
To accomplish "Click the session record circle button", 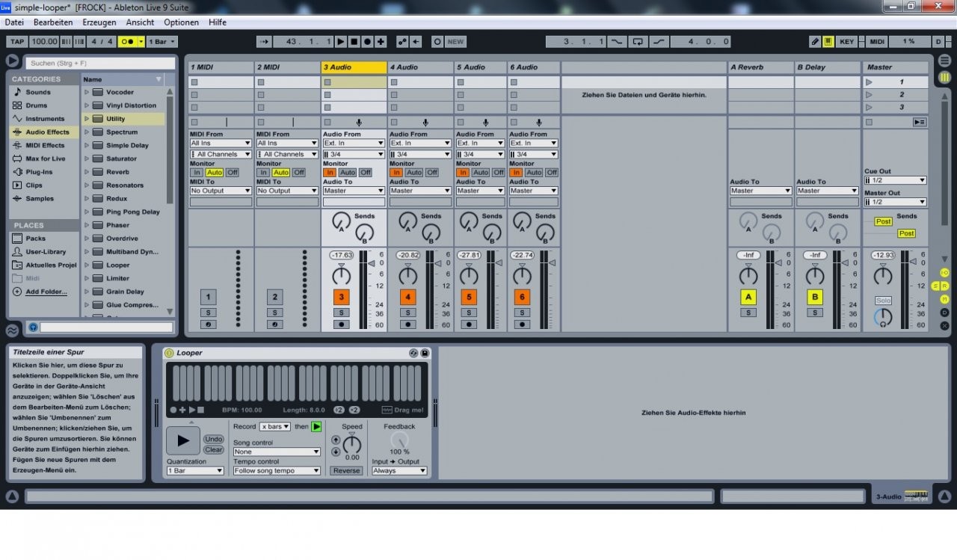I will [437, 42].
